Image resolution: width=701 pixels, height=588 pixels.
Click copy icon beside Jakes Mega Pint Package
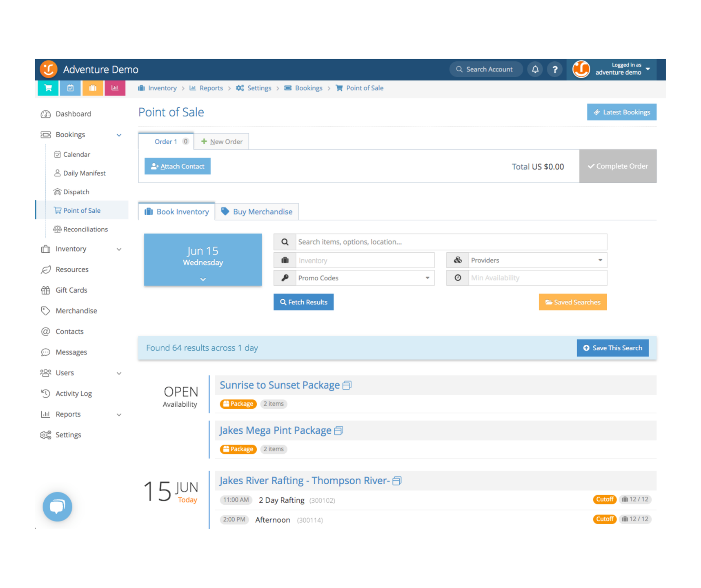338,431
